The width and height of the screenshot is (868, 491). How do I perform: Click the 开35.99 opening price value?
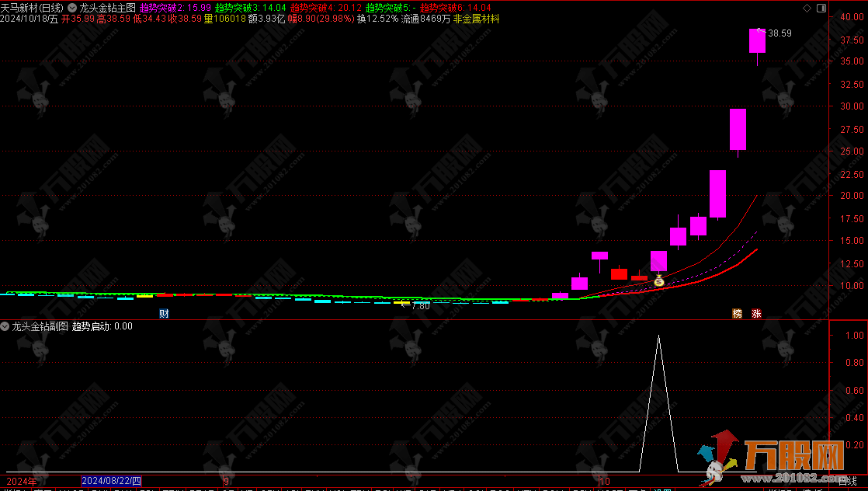(x=78, y=19)
